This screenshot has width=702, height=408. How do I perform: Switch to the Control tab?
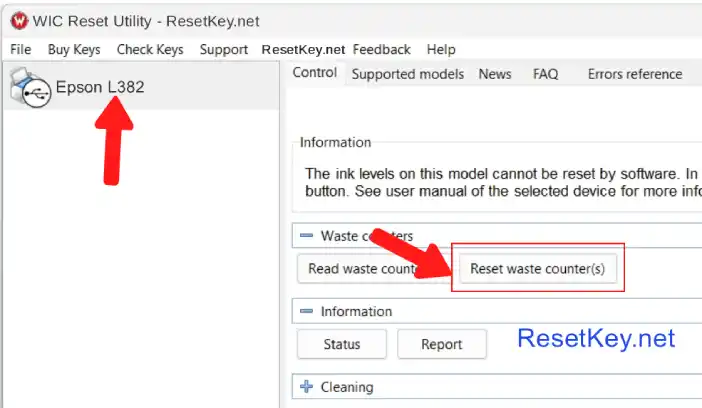pyautogui.click(x=315, y=73)
